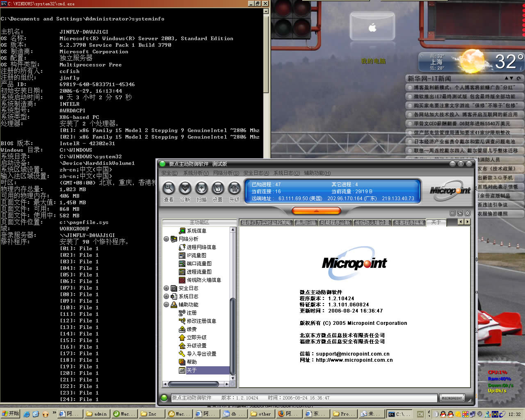Click the 升级 upgrade toolbar icon
The image size is (525, 420).
point(234,189)
